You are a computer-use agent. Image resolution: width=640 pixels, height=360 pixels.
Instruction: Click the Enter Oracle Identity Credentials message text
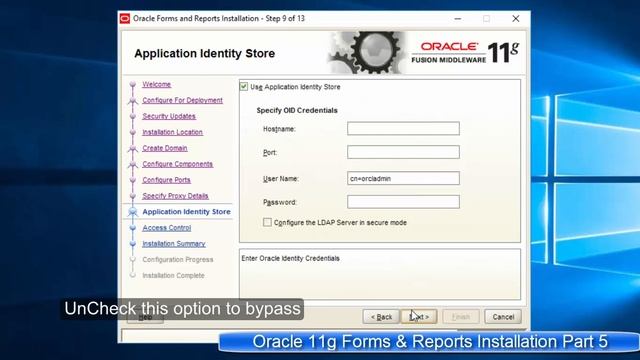pos(291,258)
